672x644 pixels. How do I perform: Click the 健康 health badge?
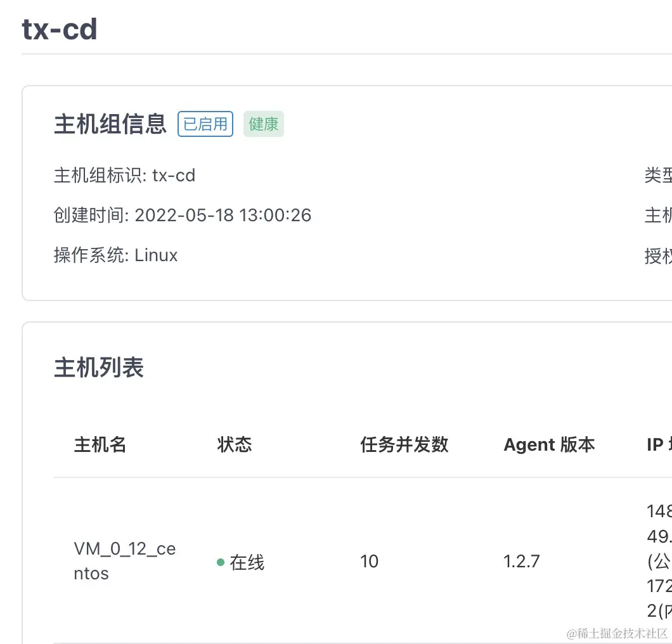[x=264, y=124]
